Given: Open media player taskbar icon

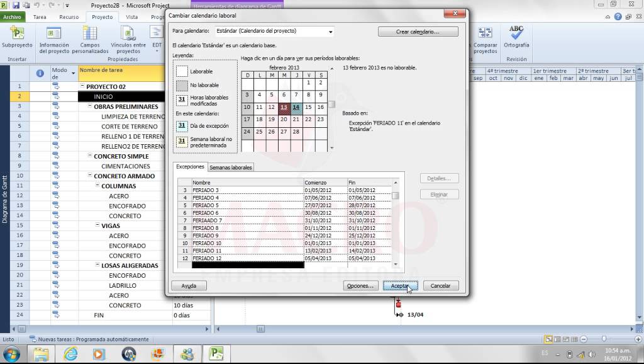Looking at the screenshot, I should tap(99, 354).
